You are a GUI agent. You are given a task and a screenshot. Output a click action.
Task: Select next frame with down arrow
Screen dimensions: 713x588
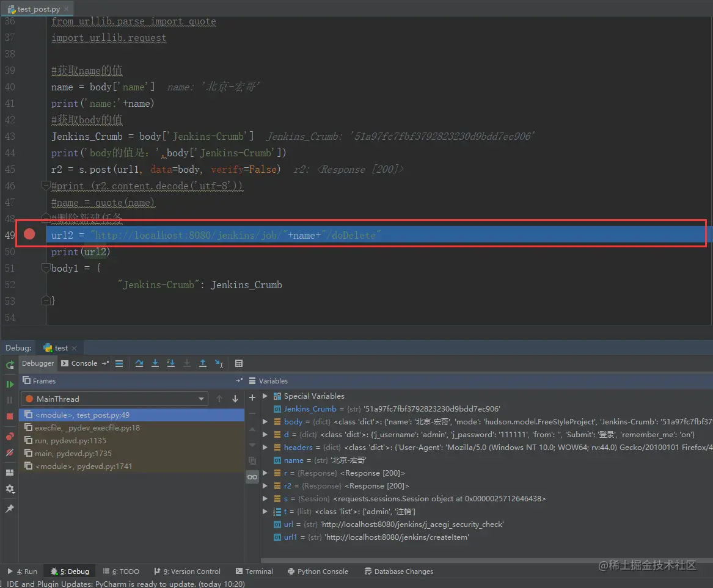pyautogui.click(x=235, y=399)
